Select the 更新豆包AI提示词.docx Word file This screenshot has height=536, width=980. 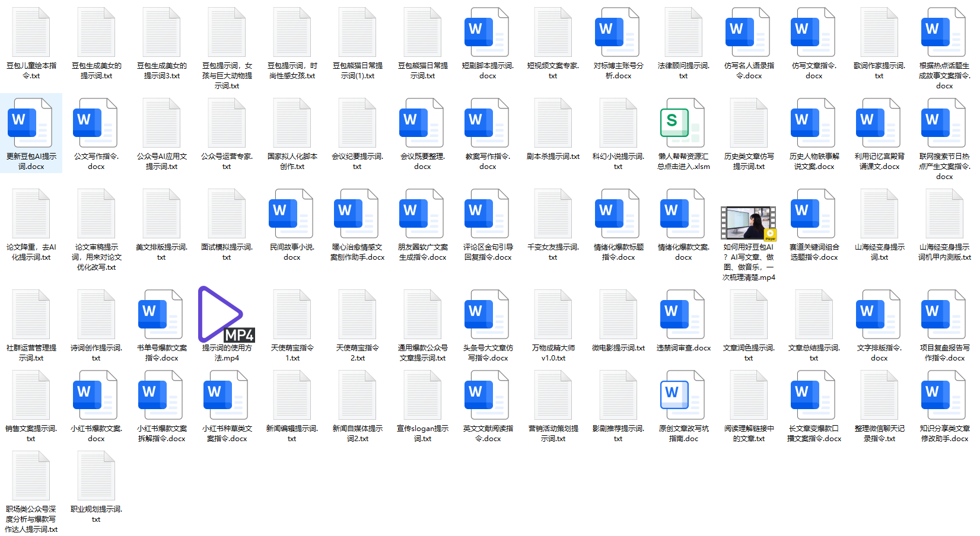[x=31, y=123]
